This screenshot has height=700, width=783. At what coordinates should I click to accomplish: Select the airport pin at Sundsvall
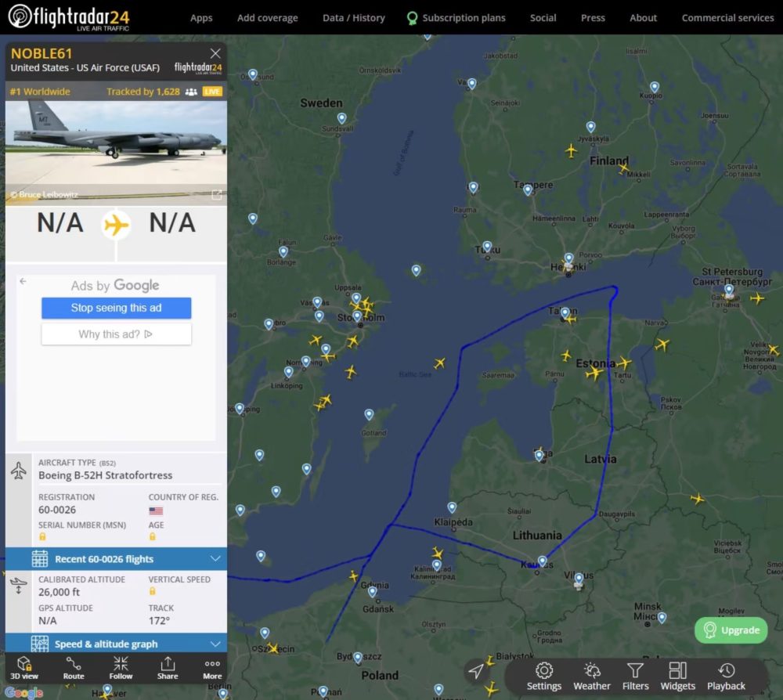341,117
